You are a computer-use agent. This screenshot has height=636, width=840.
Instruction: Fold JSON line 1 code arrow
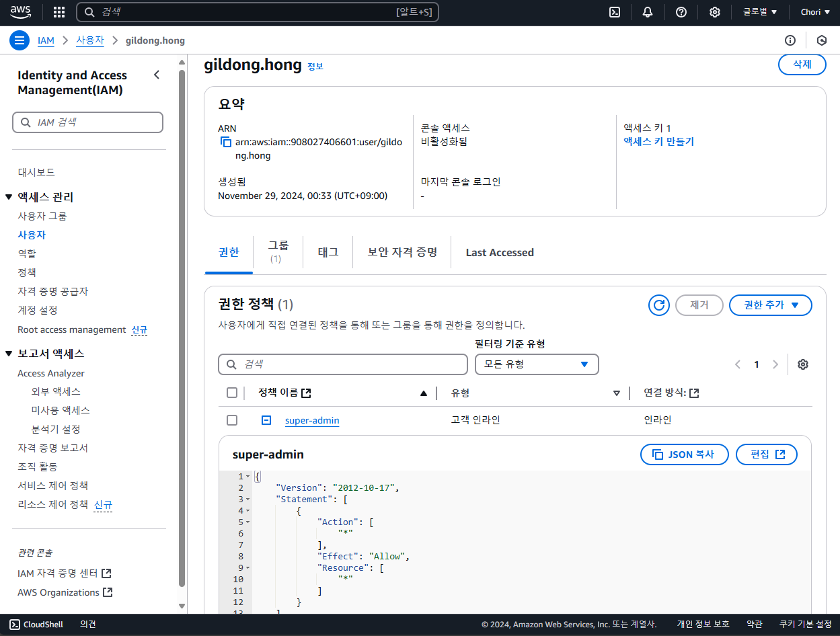pos(248,477)
